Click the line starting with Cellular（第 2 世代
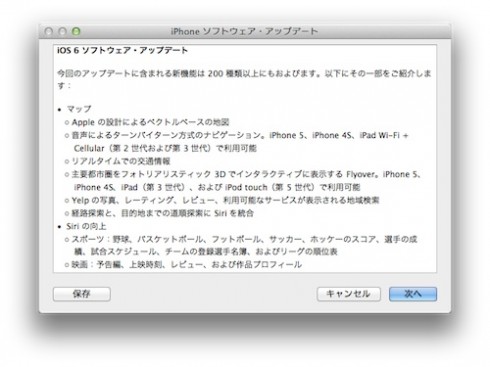 pyautogui.click(x=165, y=148)
